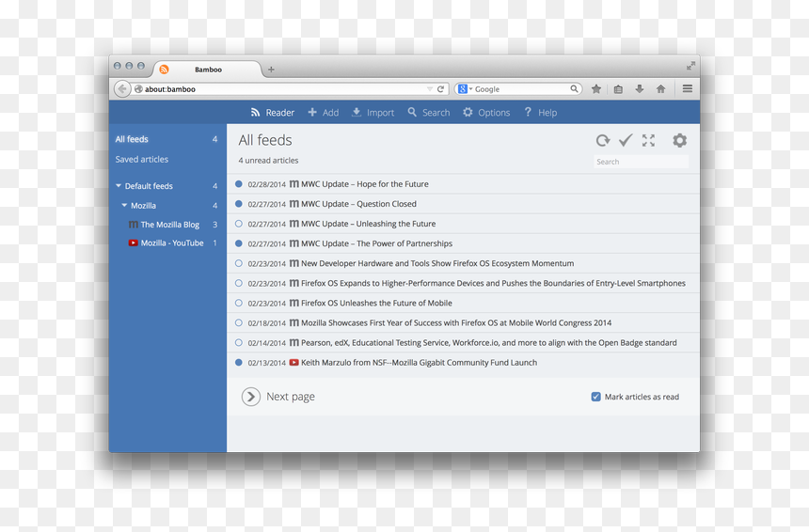This screenshot has height=532, width=809.
Task: Bookmark this page with the star icon
Action: [595, 88]
